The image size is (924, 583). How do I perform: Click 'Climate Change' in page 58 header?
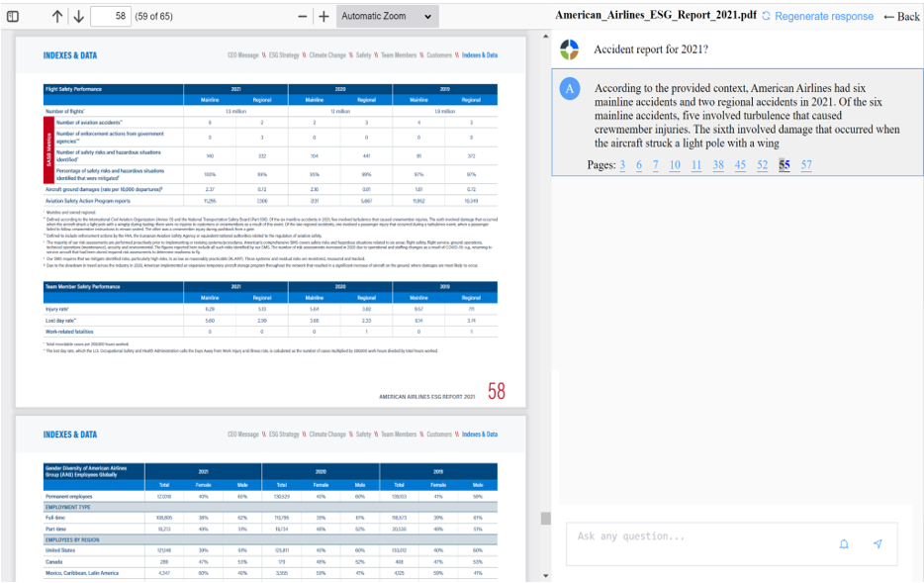coord(327,55)
